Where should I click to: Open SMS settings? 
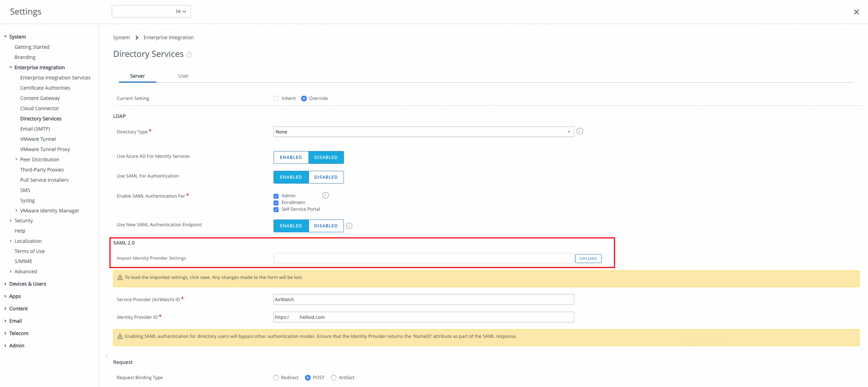25,190
